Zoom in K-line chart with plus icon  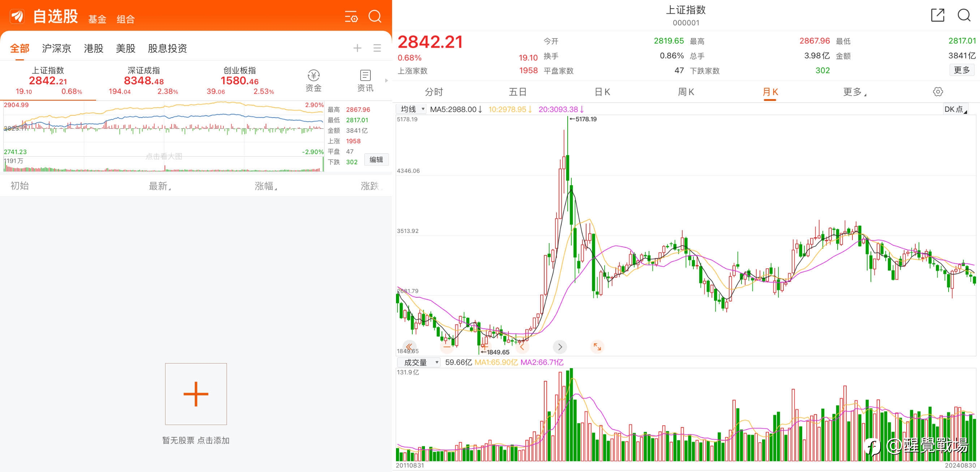(484, 346)
